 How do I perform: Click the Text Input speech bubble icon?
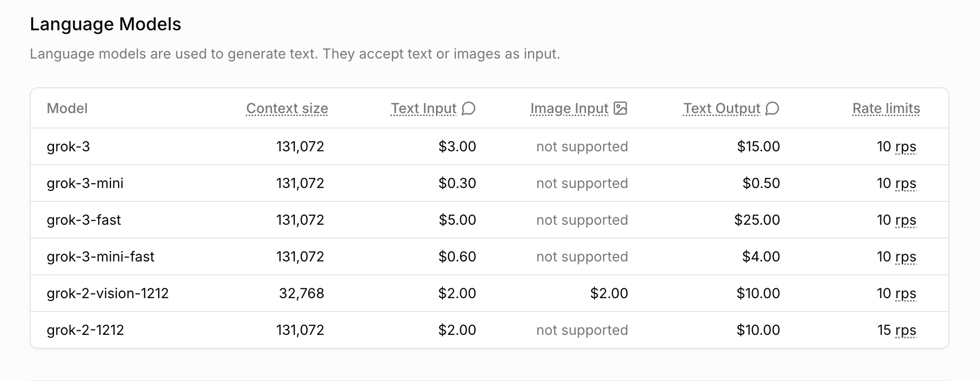point(468,108)
